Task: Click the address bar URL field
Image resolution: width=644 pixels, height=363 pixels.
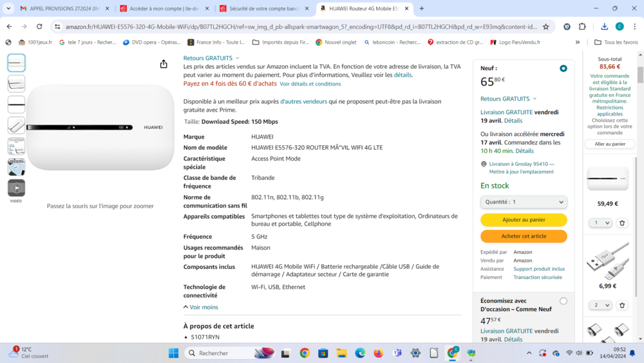Action: click(x=301, y=26)
